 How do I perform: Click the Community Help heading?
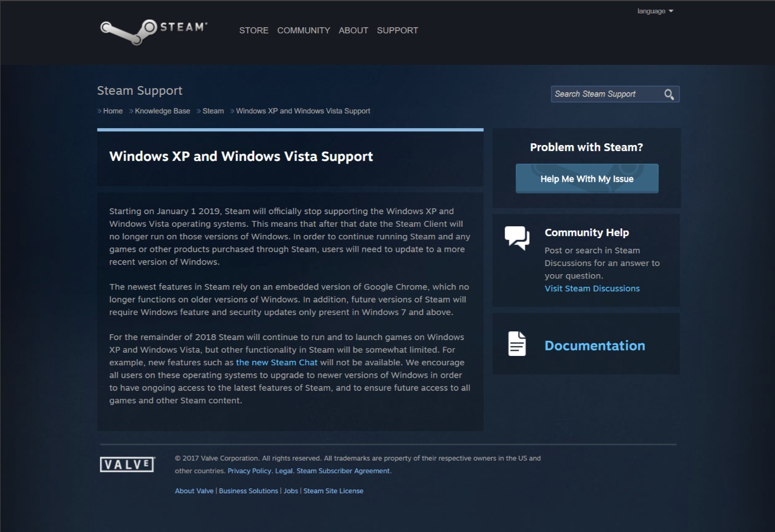pyautogui.click(x=586, y=232)
